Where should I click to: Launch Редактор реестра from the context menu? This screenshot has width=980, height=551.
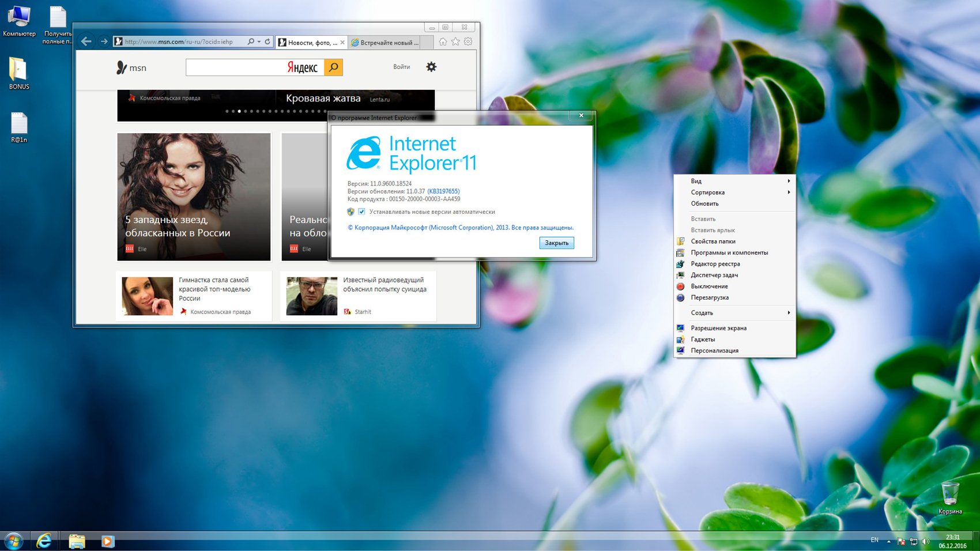click(x=734, y=264)
